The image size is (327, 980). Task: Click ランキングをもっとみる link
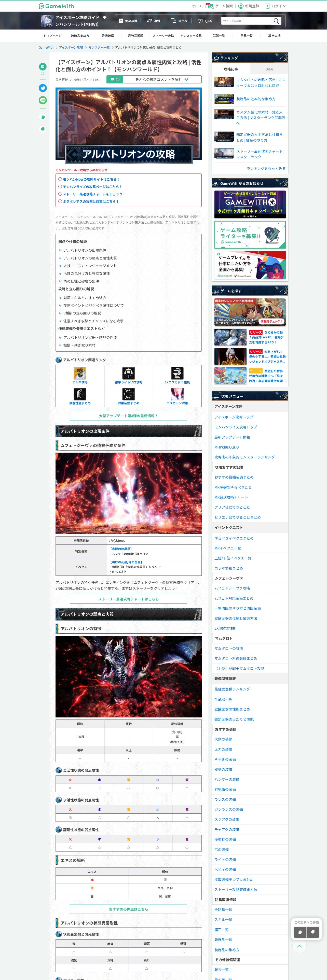click(x=266, y=168)
